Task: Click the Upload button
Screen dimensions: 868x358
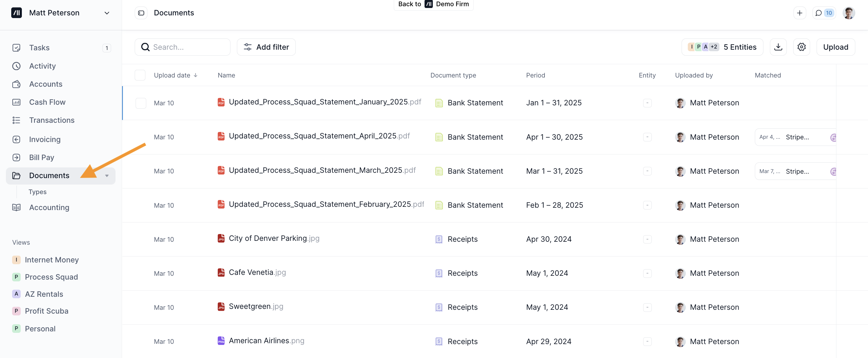Action: [x=836, y=47]
